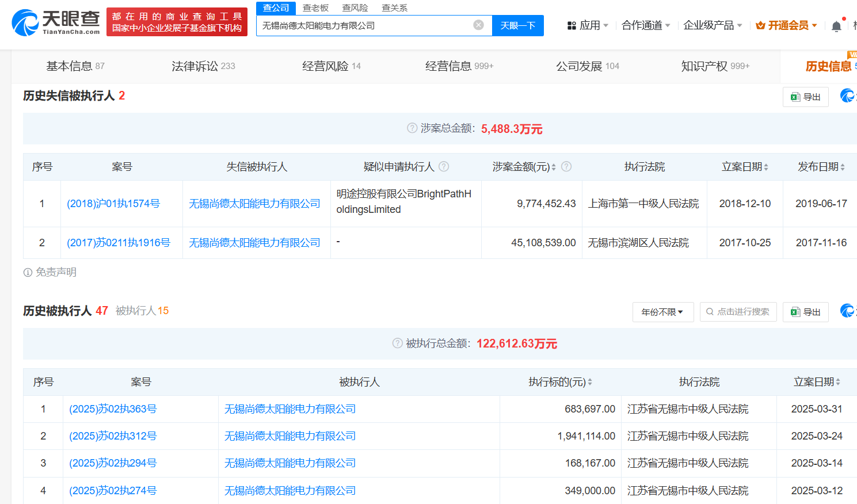Click the info icon by 免责声明
Screen dimensions: 857x504
pos(28,272)
